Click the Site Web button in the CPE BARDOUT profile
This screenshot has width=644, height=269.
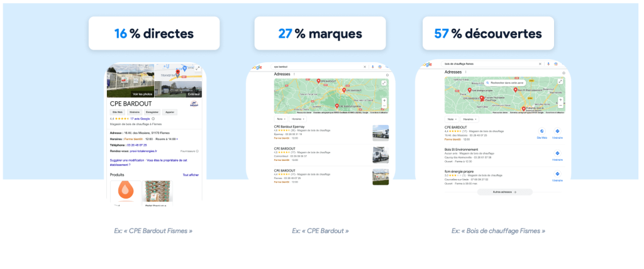(x=118, y=112)
